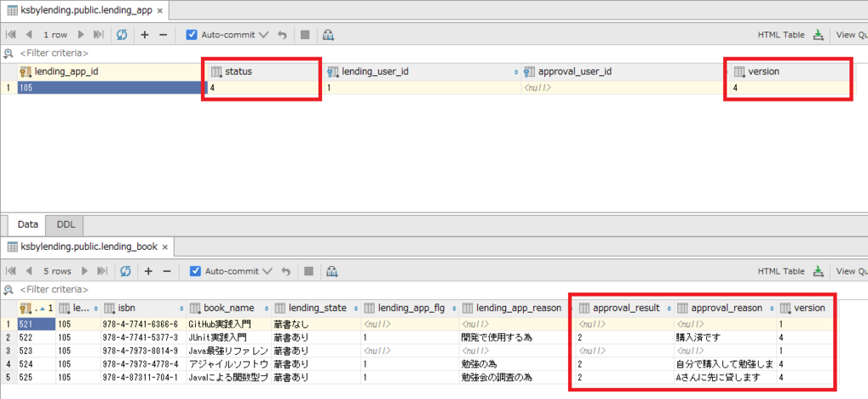The image size is (868, 399).
Task: Click icon right of stop square, lending_app toolbar
Action: 328,35
